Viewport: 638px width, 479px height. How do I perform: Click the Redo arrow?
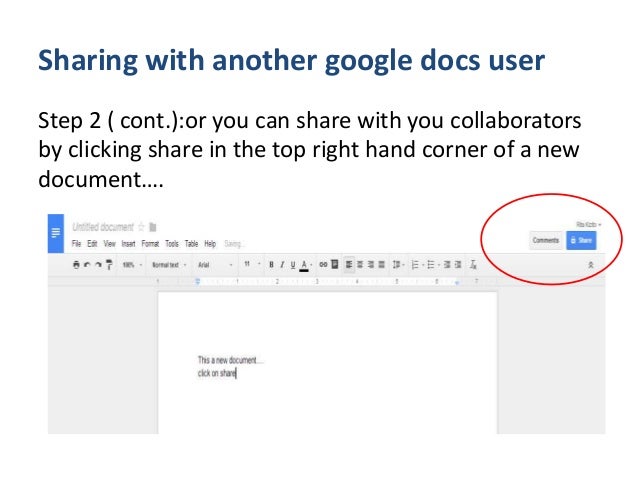(98, 265)
